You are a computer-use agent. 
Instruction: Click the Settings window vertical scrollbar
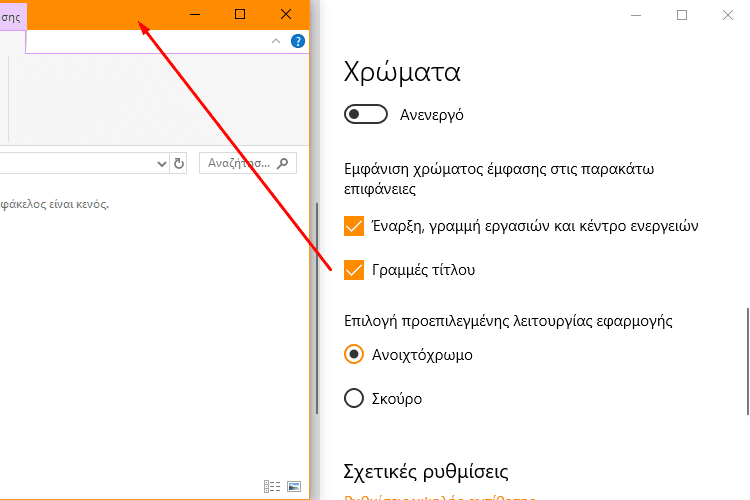(x=748, y=362)
